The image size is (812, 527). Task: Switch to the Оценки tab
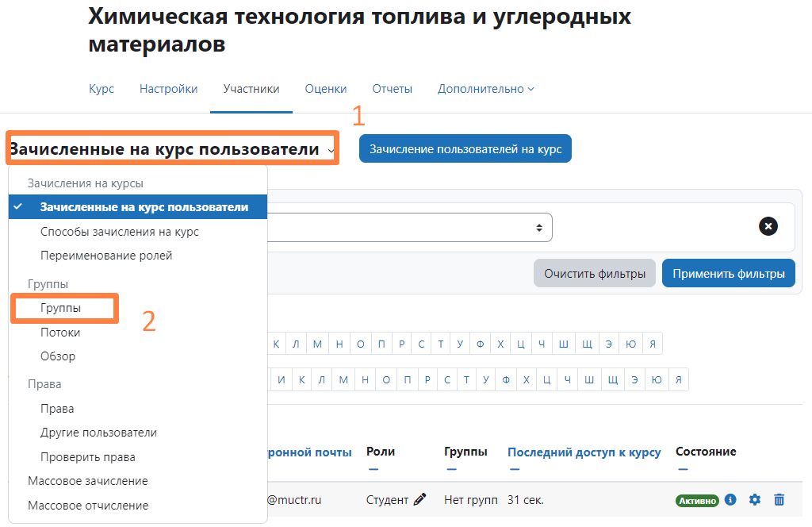pos(326,89)
